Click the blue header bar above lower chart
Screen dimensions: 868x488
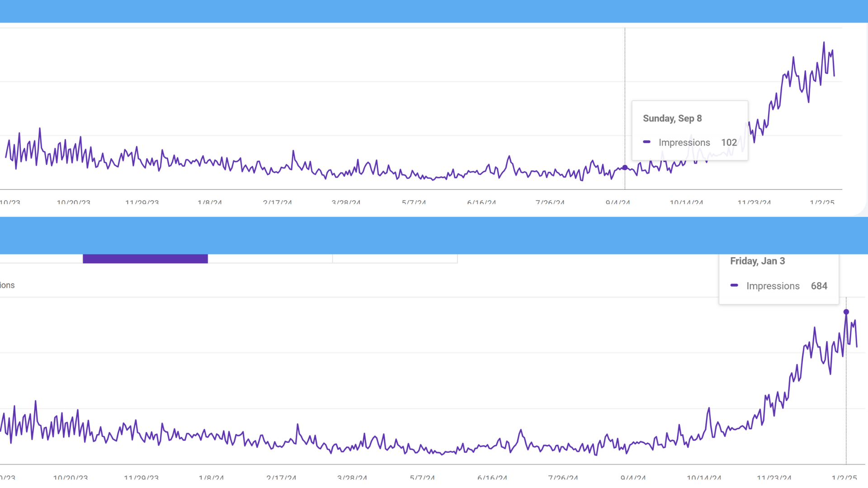click(x=434, y=235)
